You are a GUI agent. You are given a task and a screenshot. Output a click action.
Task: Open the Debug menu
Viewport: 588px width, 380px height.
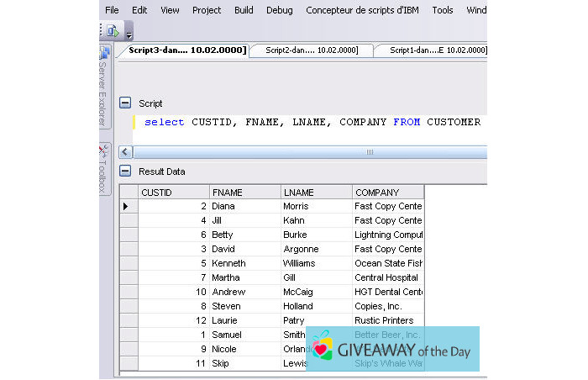(280, 10)
